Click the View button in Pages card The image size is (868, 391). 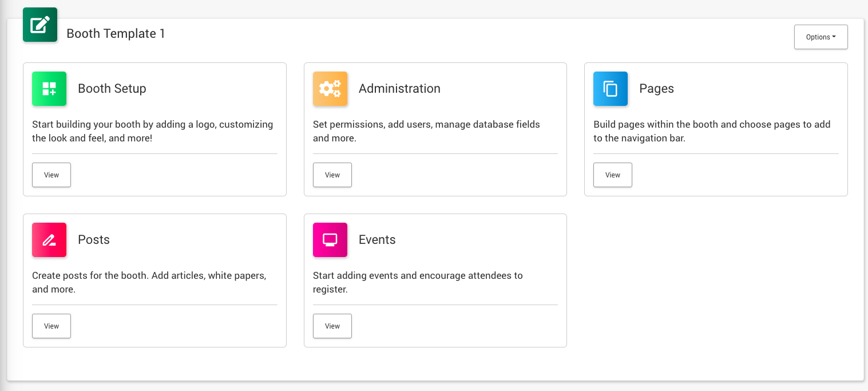(612, 175)
